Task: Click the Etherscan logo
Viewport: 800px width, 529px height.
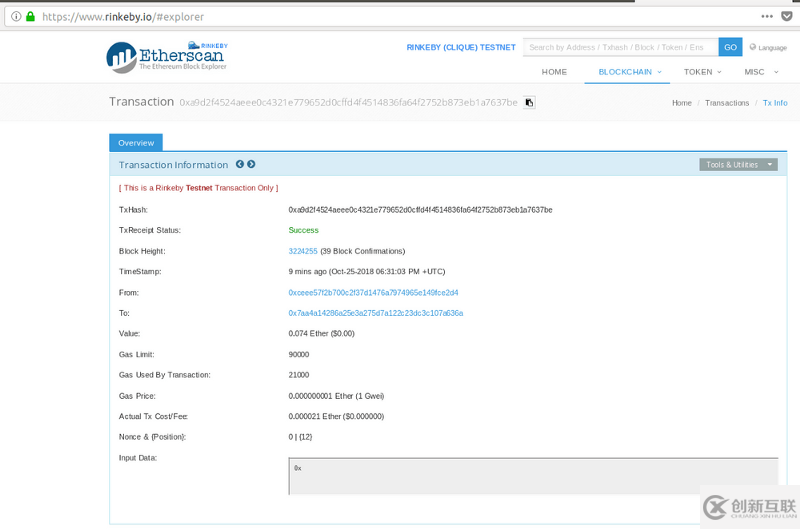Action: tap(167, 57)
